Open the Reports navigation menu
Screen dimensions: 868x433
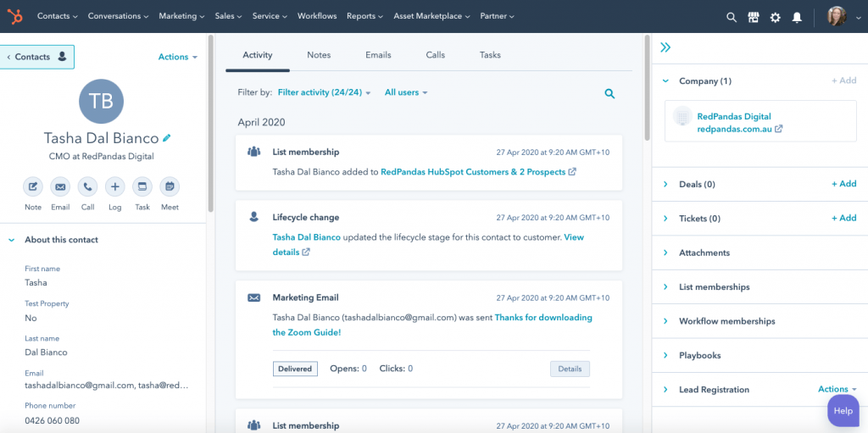364,16
